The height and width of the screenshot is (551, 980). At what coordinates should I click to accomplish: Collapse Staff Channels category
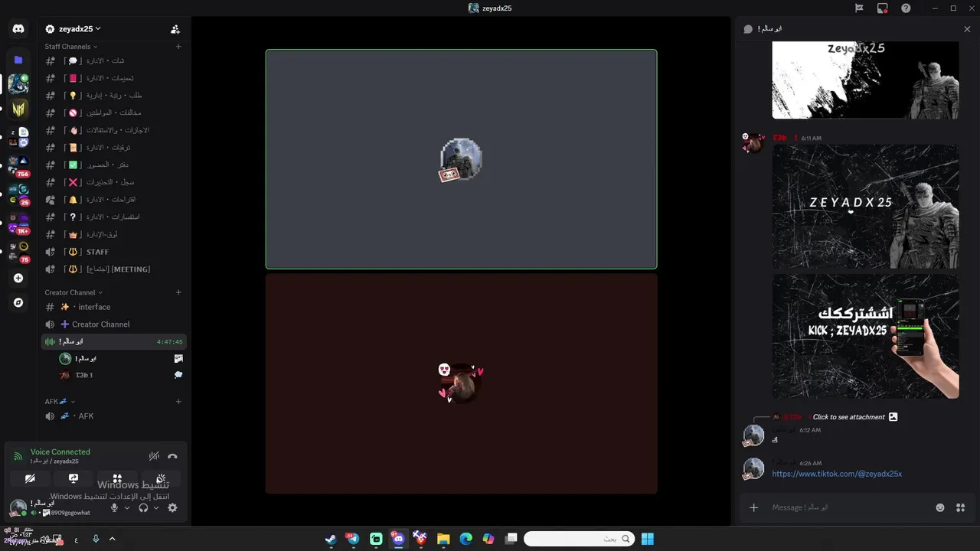click(70, 47)
